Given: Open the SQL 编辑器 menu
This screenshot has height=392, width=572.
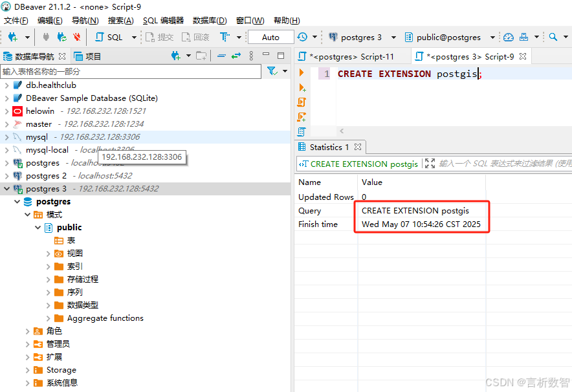Looking at the screenshot, I should point(164,21).
